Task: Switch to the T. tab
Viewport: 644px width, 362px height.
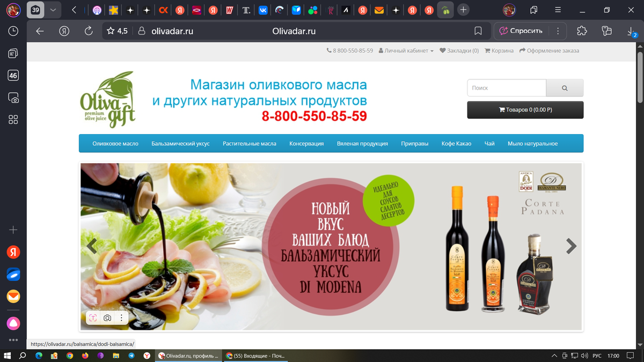Action: pyautogui.click(x=246, y=10)
